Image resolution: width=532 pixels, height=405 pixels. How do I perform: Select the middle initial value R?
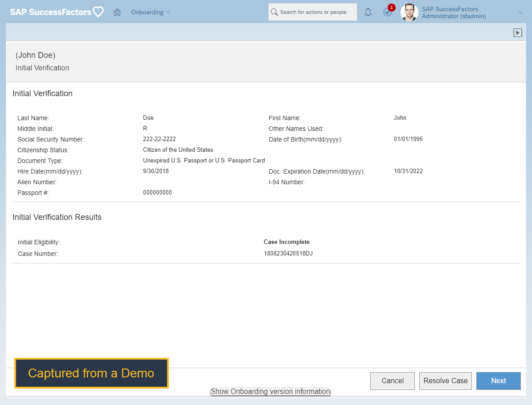[x=145, y=129]
